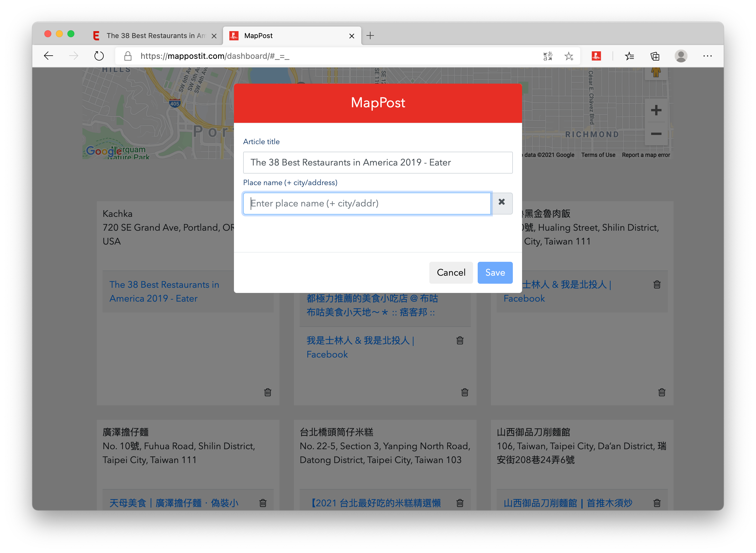Select the MapPost browser tab
Image resolution: width=756 pixels, height=553 pixels.
tap(292, 35)
